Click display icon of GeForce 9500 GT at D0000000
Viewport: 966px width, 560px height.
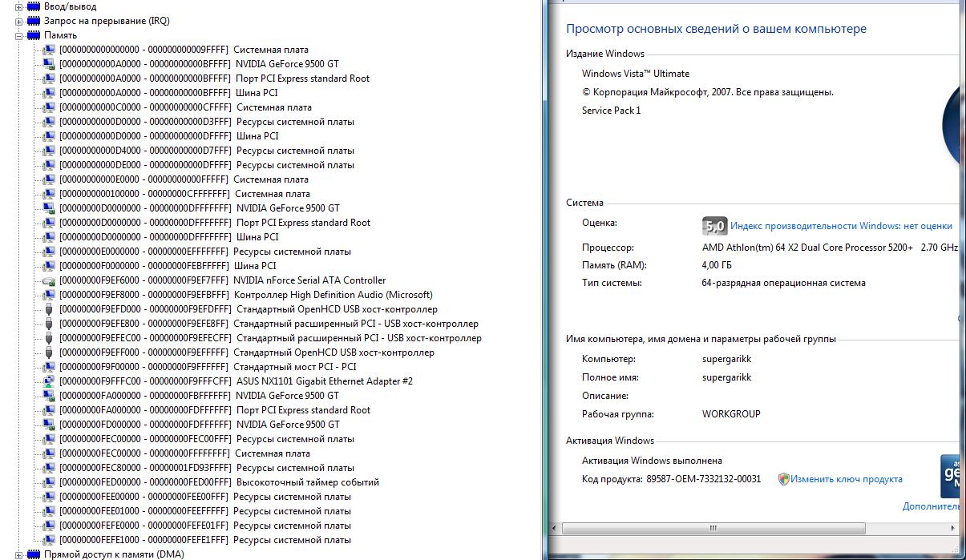[48, 208]
